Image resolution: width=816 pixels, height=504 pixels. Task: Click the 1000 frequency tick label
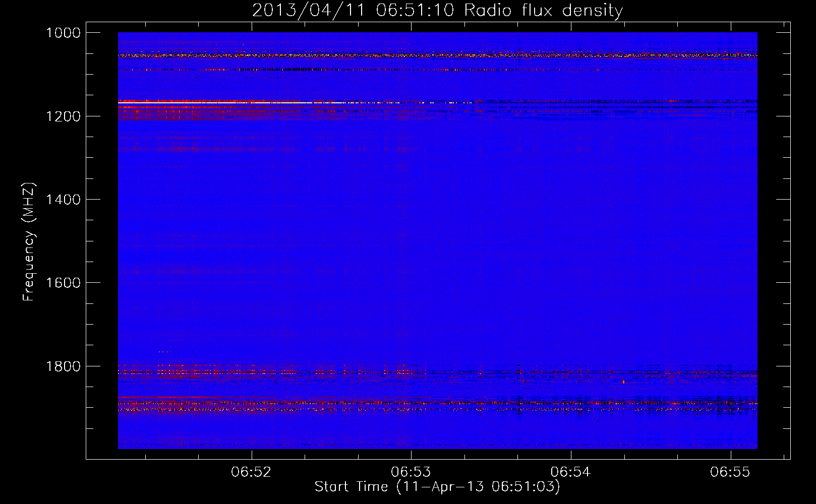tap(63, 33)
